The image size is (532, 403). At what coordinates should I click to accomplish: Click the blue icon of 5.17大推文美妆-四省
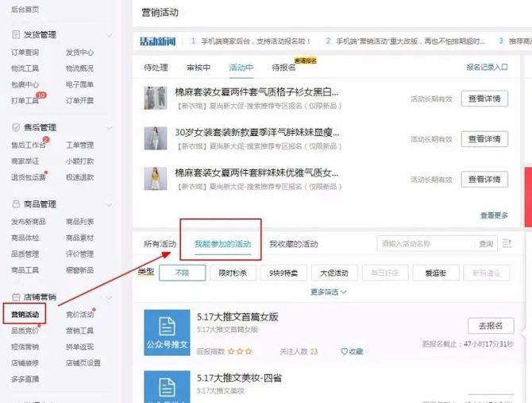pos(167,386)
